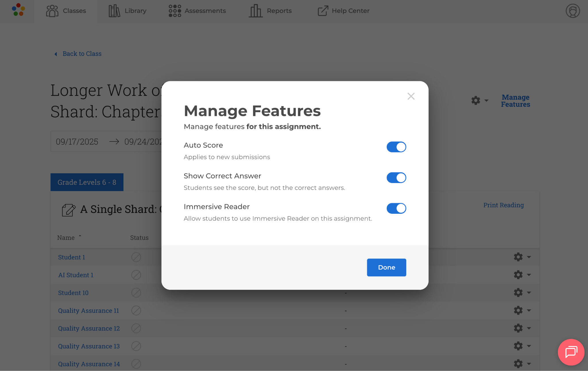
Task: Click the gear icon in Quality Assurance 13 row
Action: [518, 346]
